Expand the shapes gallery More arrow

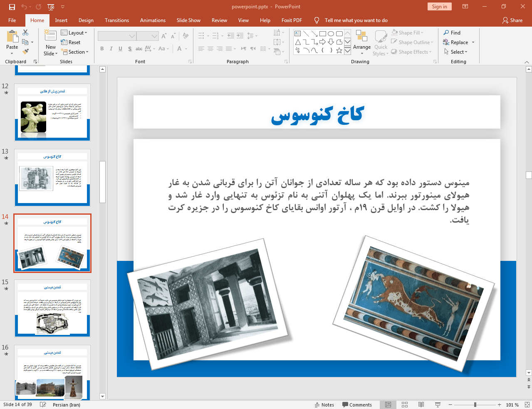click(347, 50)
